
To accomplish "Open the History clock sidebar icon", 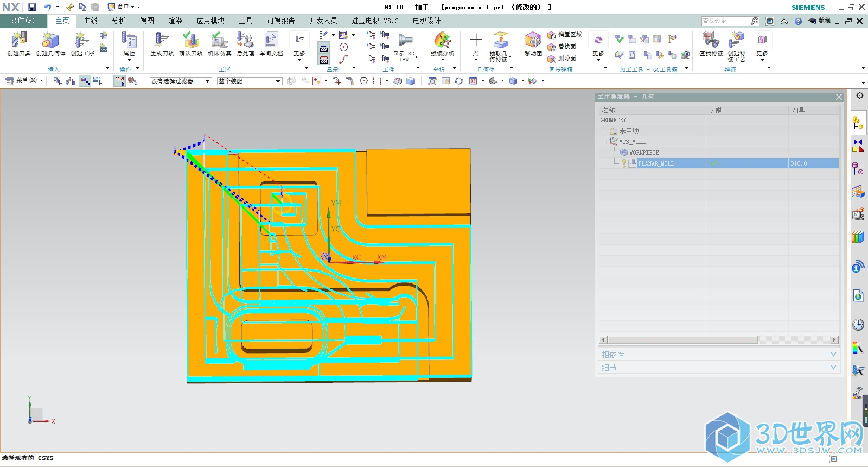I will point(858,325).
